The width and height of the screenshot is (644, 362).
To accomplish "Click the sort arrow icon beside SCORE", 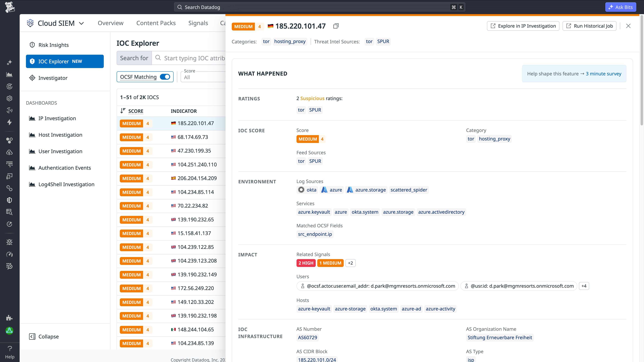I will [x=123, y=111].
